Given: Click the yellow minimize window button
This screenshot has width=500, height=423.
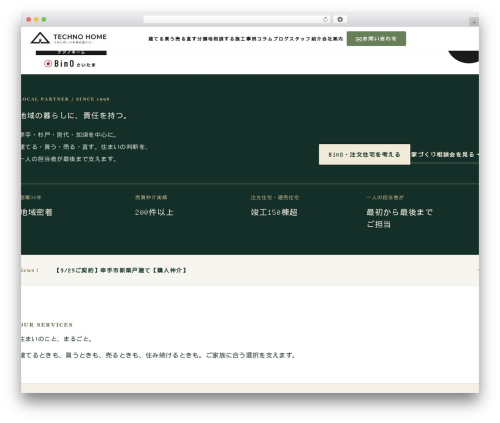Looking at the screenshot, I should [36, 20].
